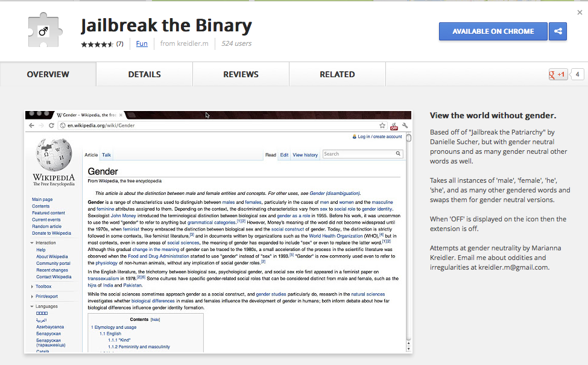Viewport: 588px width, 365px height.
Task: Click the 'from kreidler.m' author text
Action: (x=184, y=43)
